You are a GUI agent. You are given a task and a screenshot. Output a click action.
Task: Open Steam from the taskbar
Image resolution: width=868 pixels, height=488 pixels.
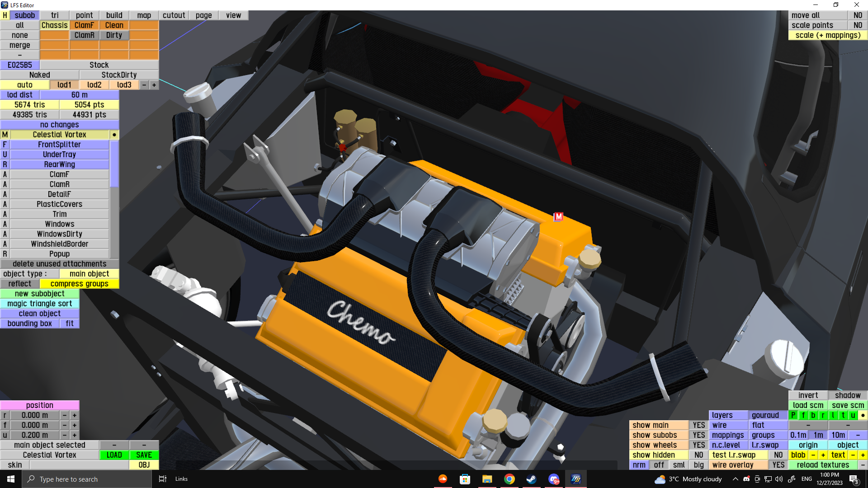tap(532, 479)
